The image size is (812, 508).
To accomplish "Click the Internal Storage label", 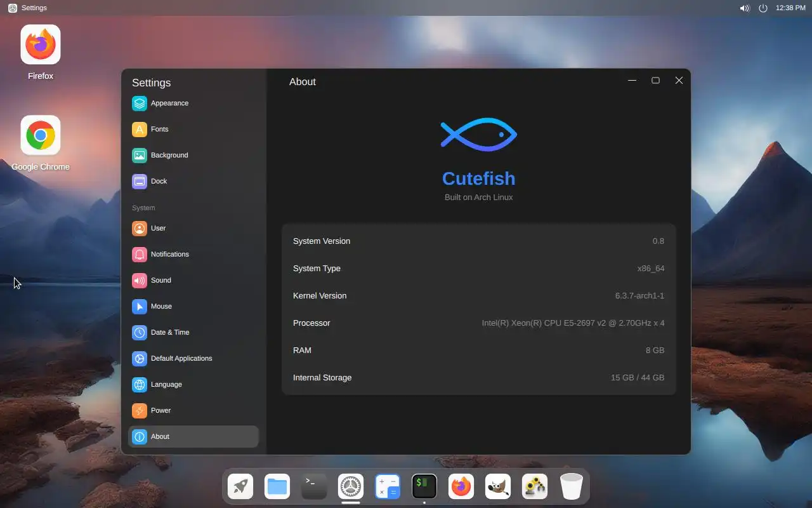I will pyautogui.click(x=322, y=378).
